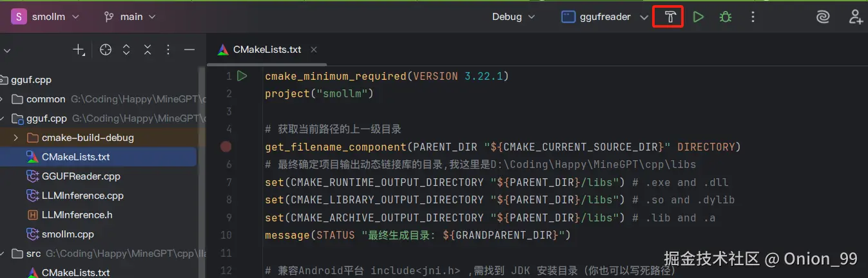The width and height of the screenshot is (868, 278).
Task: Open GGUFReader.cpp in the project tree
Action: 81,176
